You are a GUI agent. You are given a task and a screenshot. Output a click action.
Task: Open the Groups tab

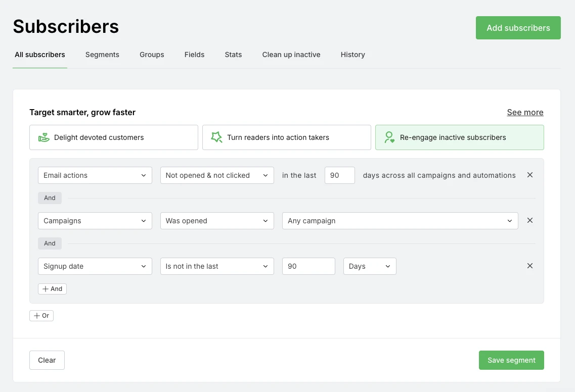[x=152, y=55]
